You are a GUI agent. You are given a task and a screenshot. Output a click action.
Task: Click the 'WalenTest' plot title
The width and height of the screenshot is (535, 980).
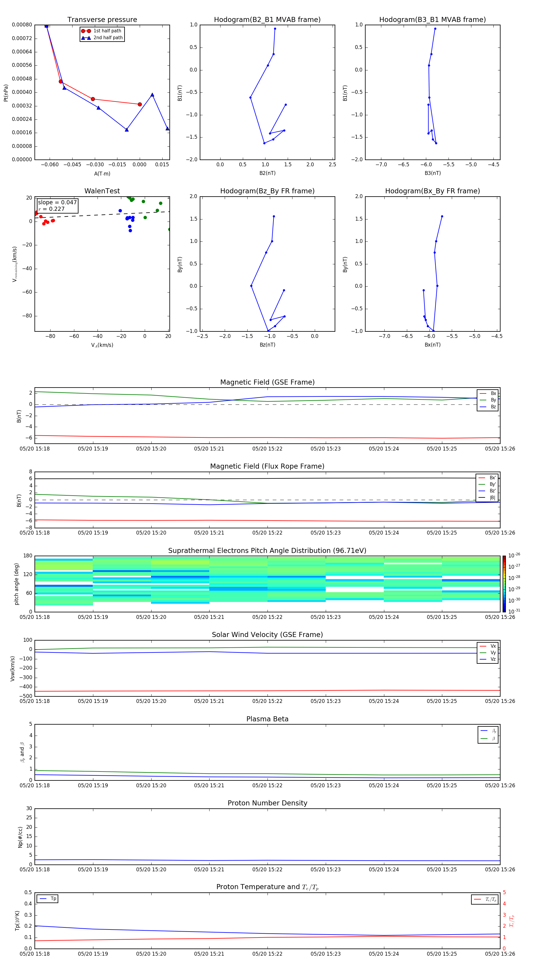[102, 191]
